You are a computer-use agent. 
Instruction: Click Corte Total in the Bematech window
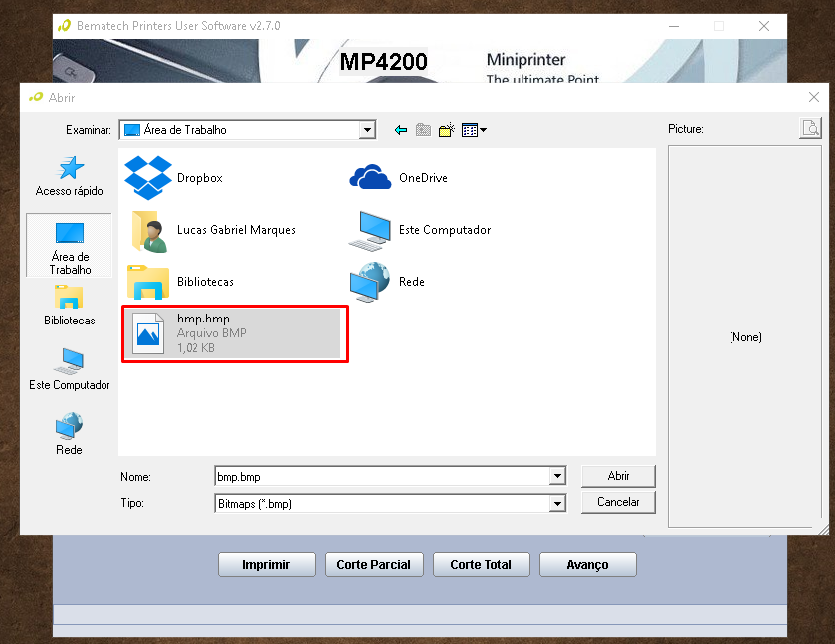[482, 564]
